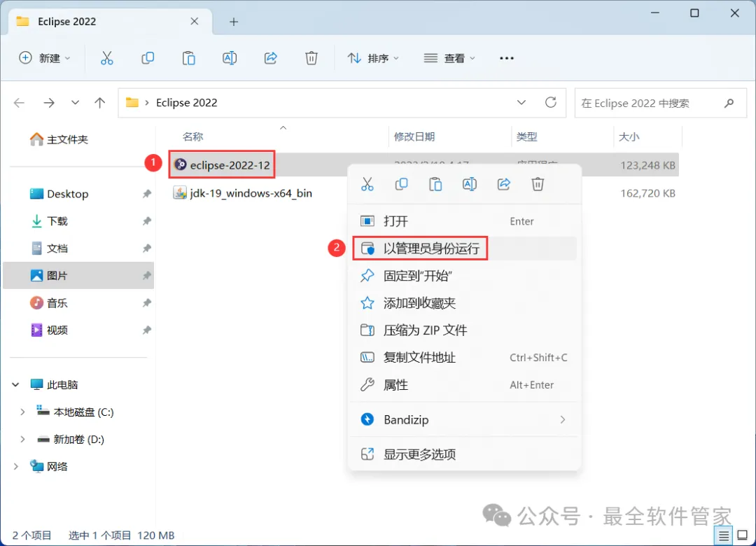The image size is (756, 546).
Task: Select 打开 in the context menu
Action: coord(464,221)
